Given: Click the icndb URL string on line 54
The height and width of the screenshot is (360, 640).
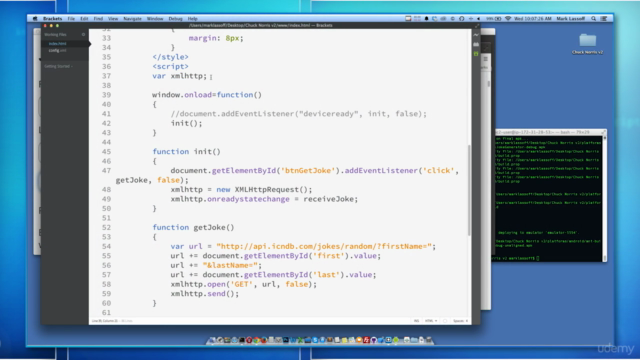Looking at the screenshot, I should [x=324, y=247].
